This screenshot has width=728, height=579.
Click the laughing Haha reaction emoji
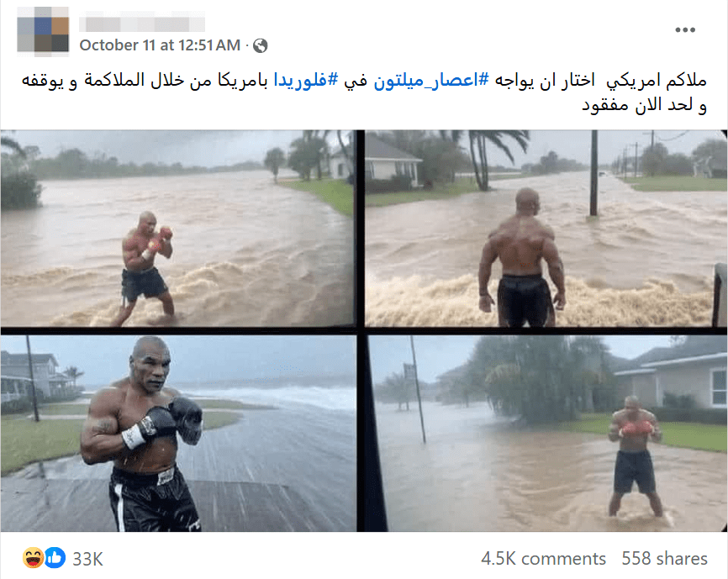tap(33, 558)
